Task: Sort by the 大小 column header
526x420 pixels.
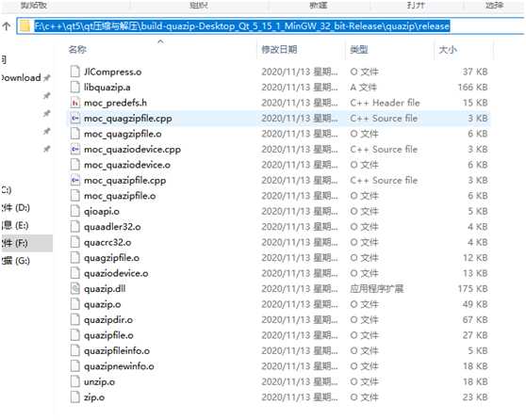Action: tap(448, 50)
